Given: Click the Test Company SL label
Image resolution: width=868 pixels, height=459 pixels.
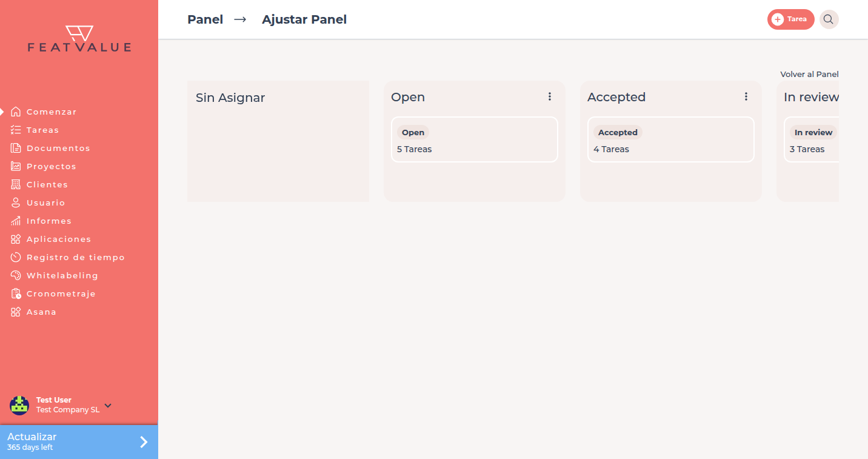Looking at the screenshot, I should pyautogui.click(x=68, y=410).
